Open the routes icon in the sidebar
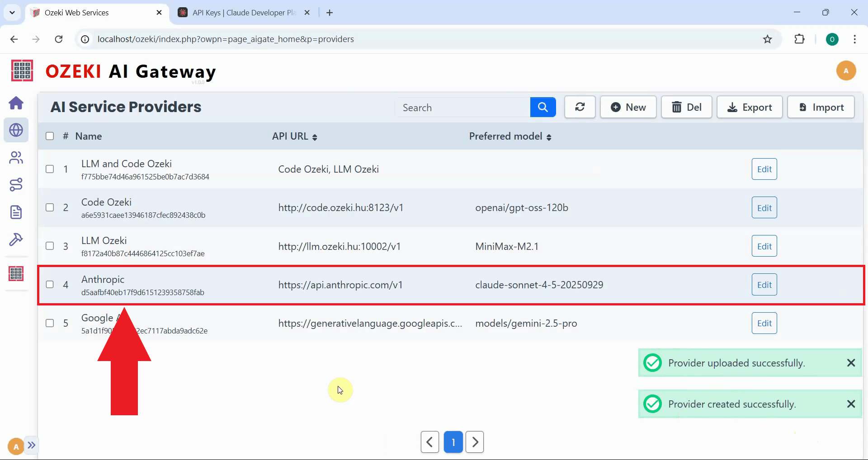The width and height of the screenshot is (868, 460). [x=16, y=185]
